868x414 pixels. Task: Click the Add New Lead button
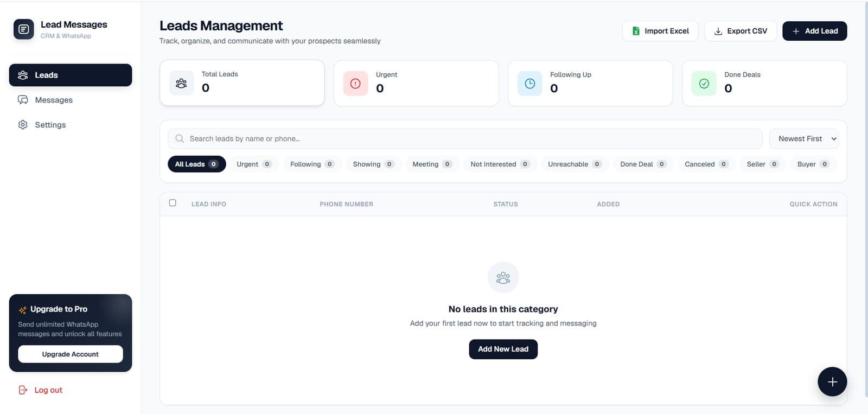click(x=503, y=349)
